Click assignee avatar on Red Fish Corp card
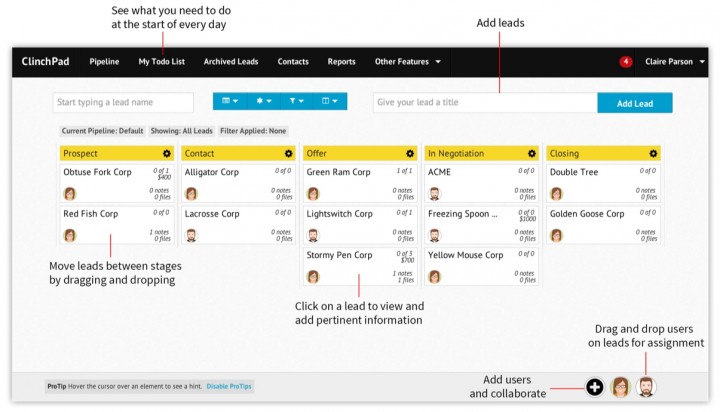720x412 pixels. click(x=70, y=236)
